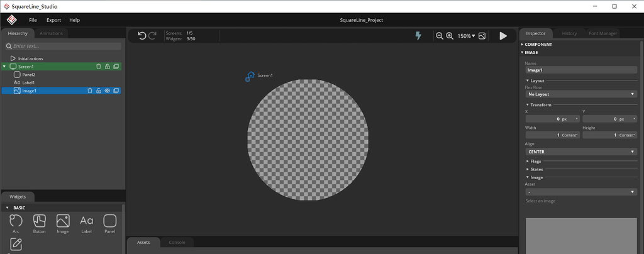
Task: Collapse the Image properties group
Action: (x=528, y=178)
